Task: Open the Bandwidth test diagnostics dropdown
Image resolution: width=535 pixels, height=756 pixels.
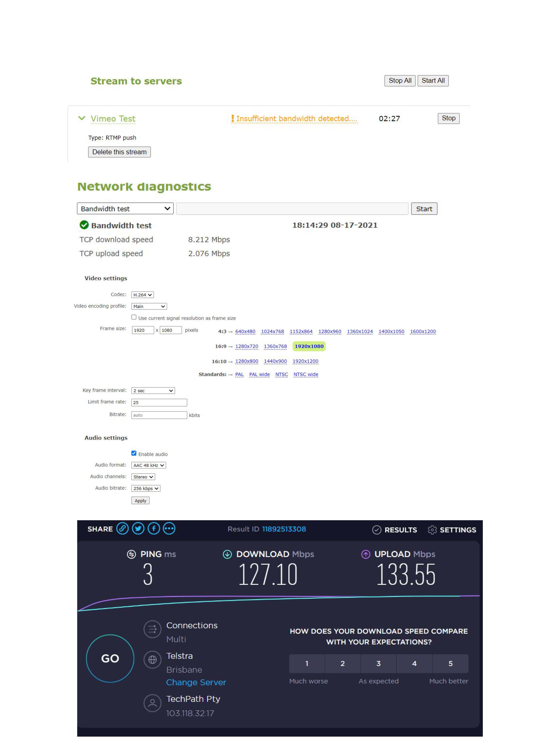Action: click(125, 208)
